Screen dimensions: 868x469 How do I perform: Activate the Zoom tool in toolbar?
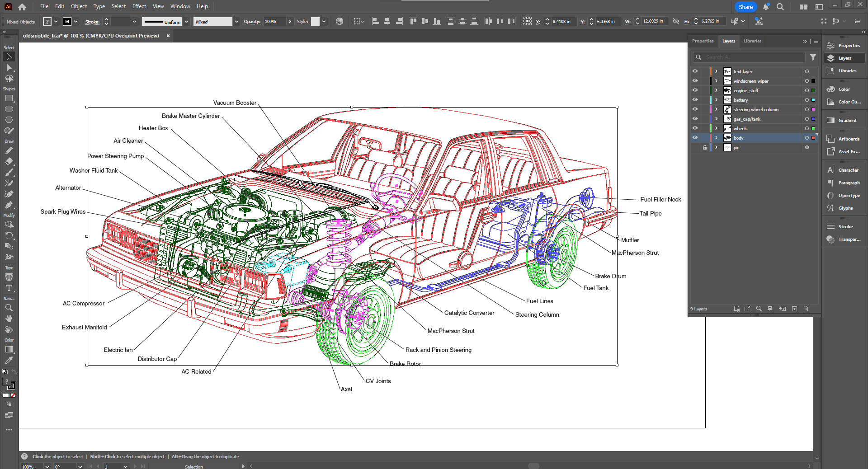(9, 308)
